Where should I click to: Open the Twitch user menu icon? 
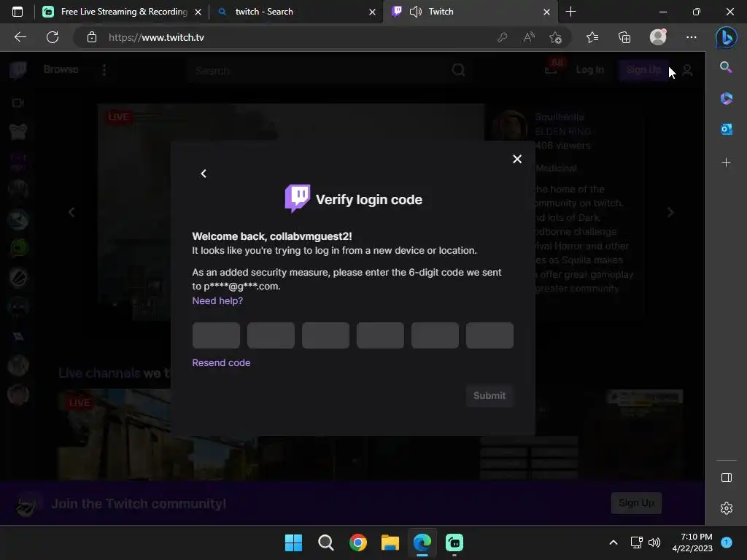click(687, 71)
